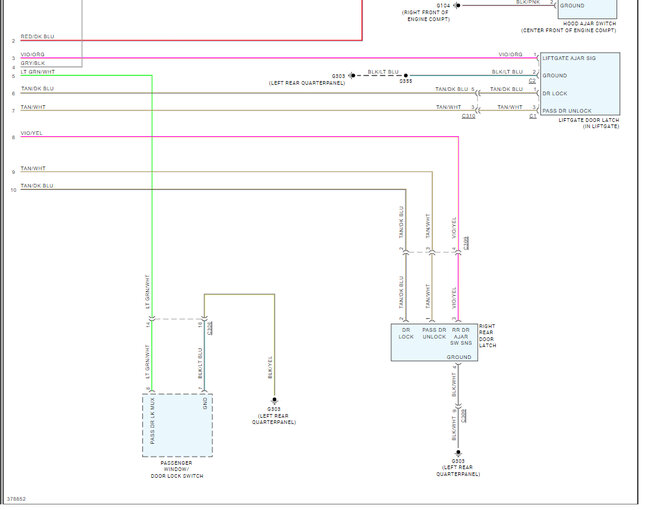The height and width of the screenshot is (510, 650).
Task: Click the ground symbol below the BLK/WHT wire
Action: coord(458,452)
